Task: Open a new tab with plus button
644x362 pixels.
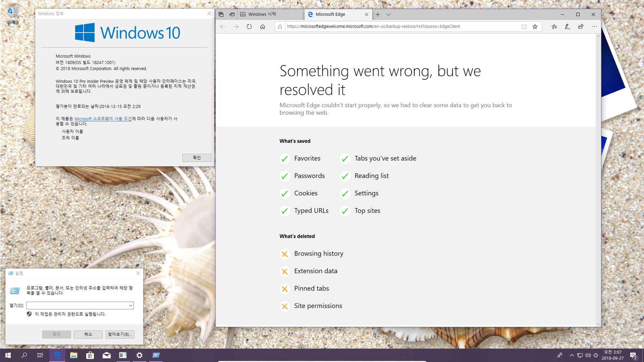Action: (378, 14)
